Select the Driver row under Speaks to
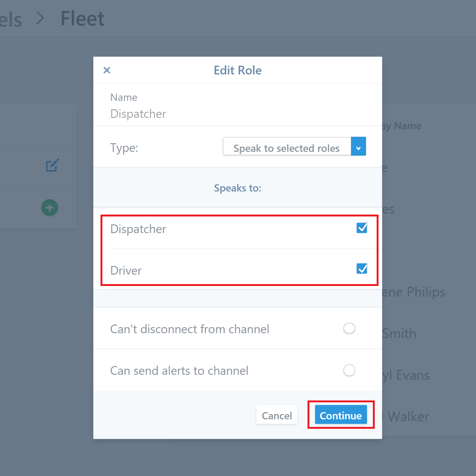The height and width of the screenshot is (476, 476). click(x=238, y=269)
